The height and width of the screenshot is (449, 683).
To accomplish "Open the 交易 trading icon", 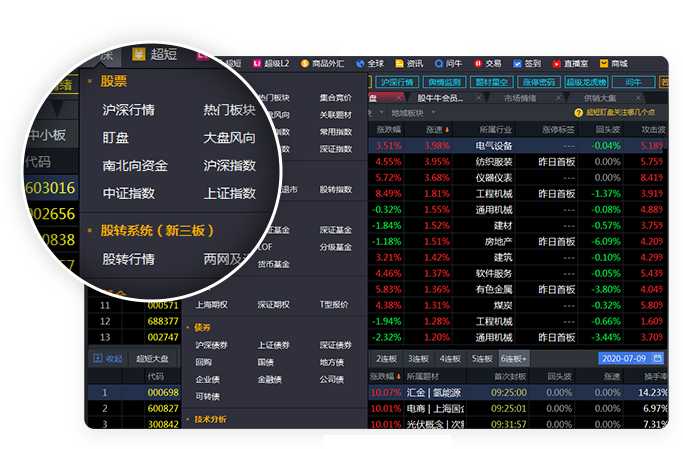I will click(x=478, y=64).
